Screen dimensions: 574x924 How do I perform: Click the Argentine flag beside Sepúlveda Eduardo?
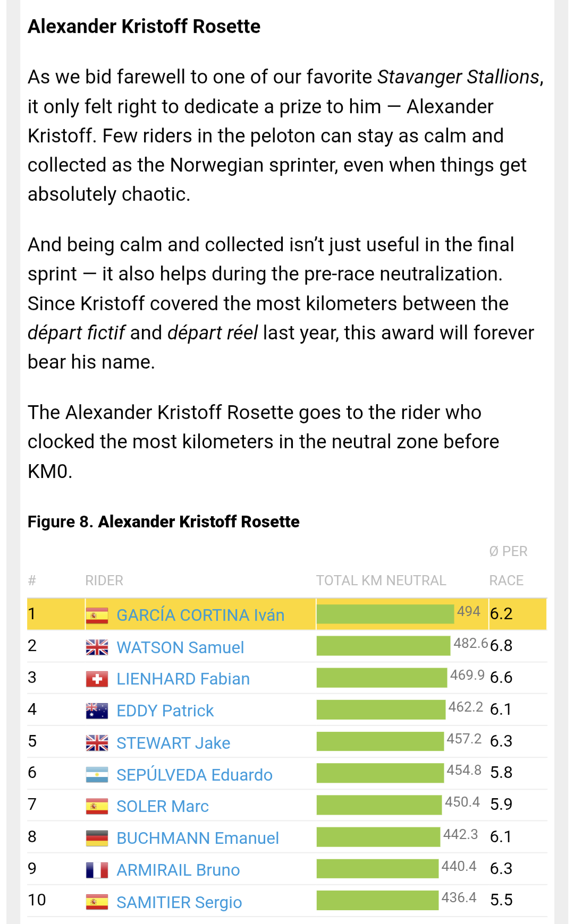97,775
